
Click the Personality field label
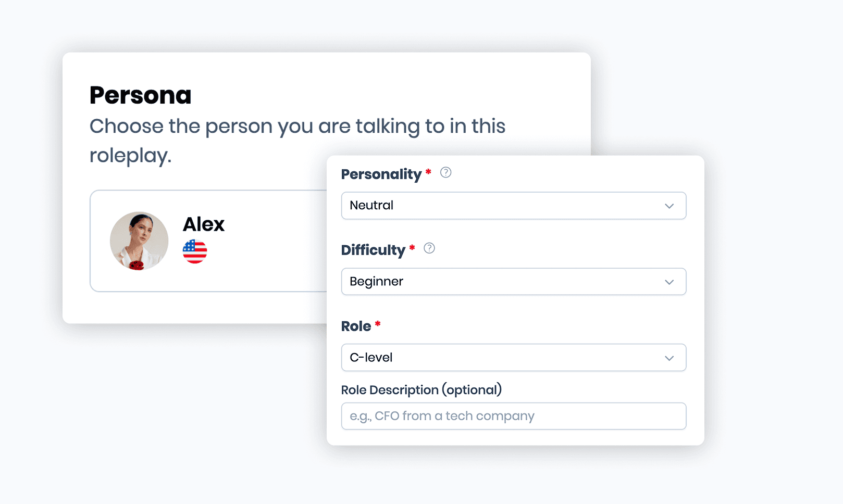tap(381, 174)
